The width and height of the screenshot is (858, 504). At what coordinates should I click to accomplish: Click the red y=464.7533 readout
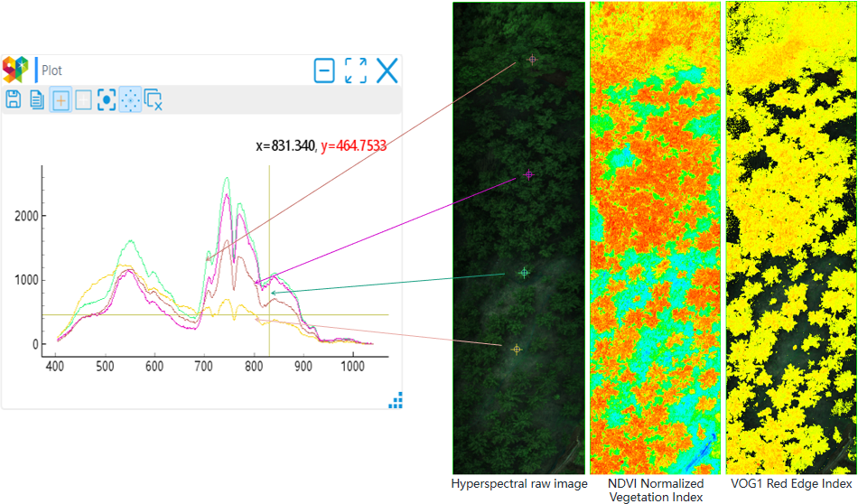(353, 145)
